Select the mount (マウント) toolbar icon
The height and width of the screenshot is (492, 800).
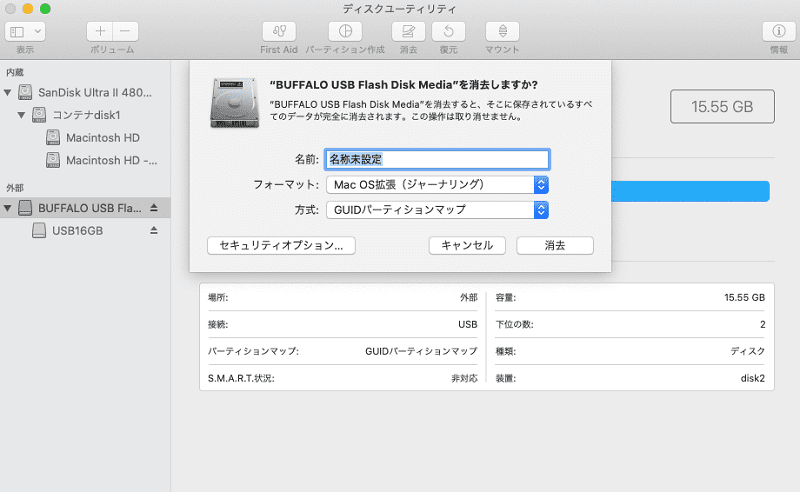click(x=503, y=32)
